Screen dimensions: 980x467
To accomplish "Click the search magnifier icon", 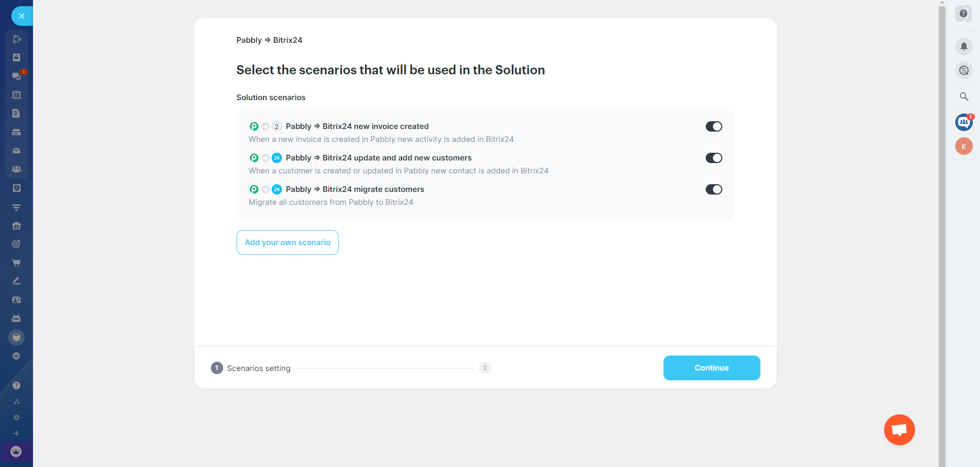I will pyautogui.click(x=964, y=96).
